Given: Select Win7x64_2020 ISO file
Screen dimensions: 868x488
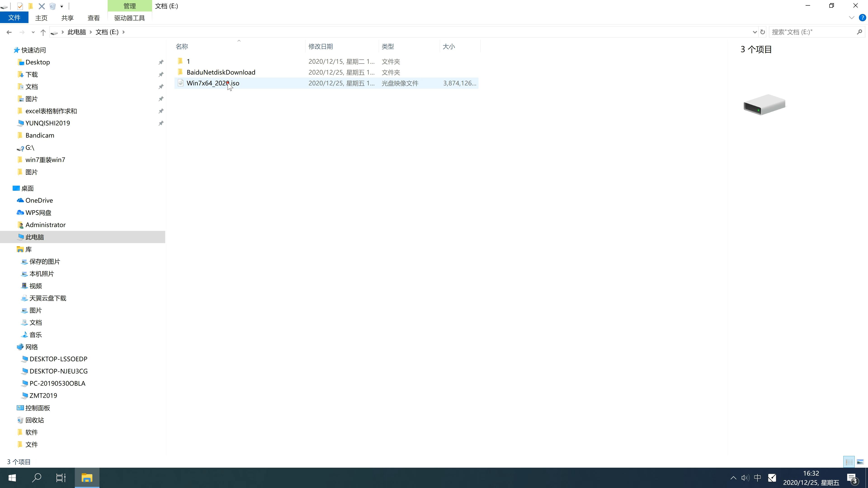Looking at the screenshot, I should click(x=213, y=83).
